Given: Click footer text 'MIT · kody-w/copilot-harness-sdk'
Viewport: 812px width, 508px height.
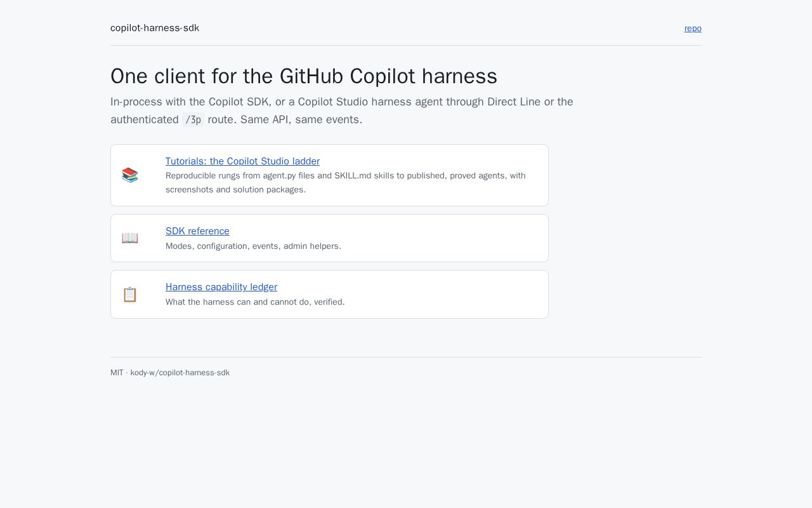Looking at the screenshot, I should click(x=170, y=373).
